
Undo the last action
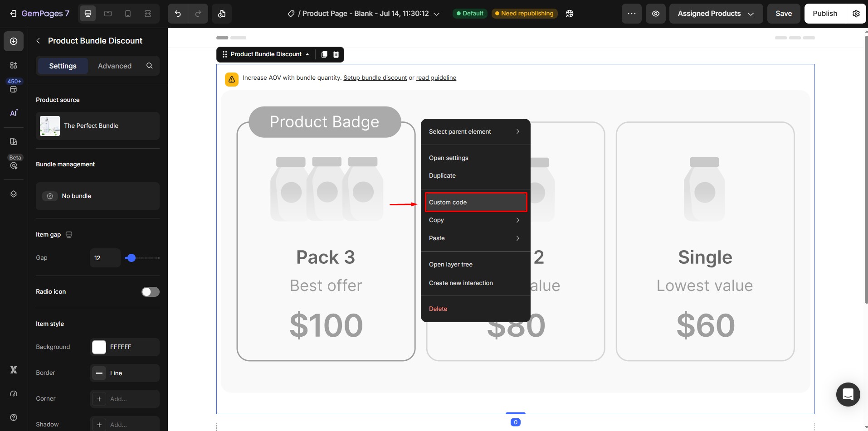coord(178,14)
